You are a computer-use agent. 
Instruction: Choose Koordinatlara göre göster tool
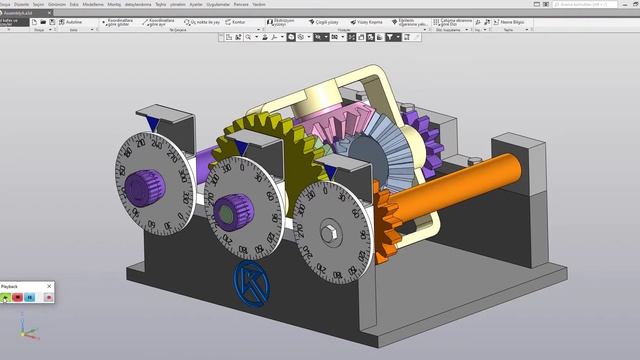[117, 22]
